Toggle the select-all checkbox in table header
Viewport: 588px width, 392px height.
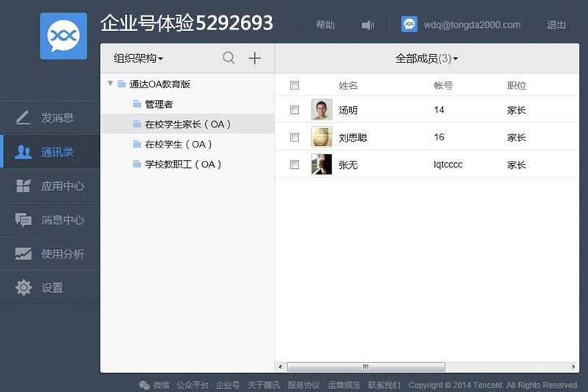pos(295,85)
